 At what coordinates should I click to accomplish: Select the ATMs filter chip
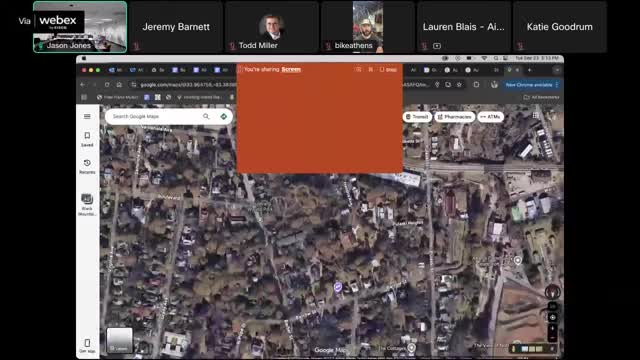pos(490,117)
